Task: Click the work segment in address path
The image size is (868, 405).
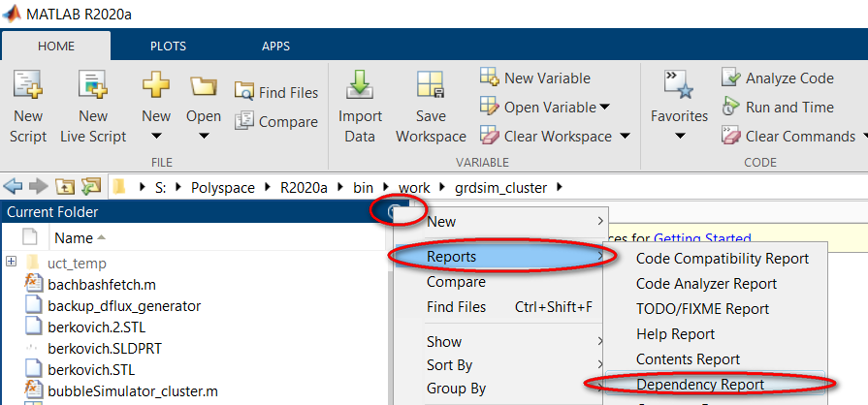Action: tap(414, 188)
